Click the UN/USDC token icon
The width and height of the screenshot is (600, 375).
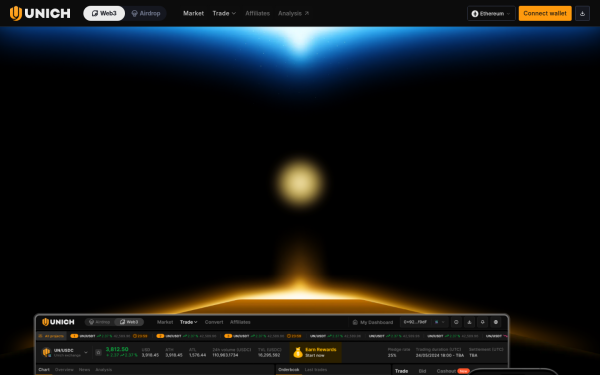click(47, 352)
